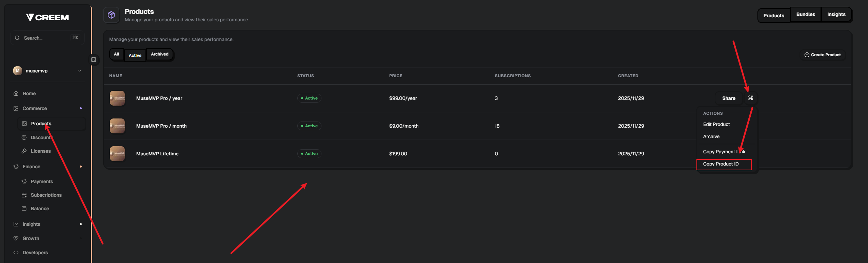Click the sidebar collapse panel icon
The height and width of the screenshot is (263, 868).
[94, 60]
